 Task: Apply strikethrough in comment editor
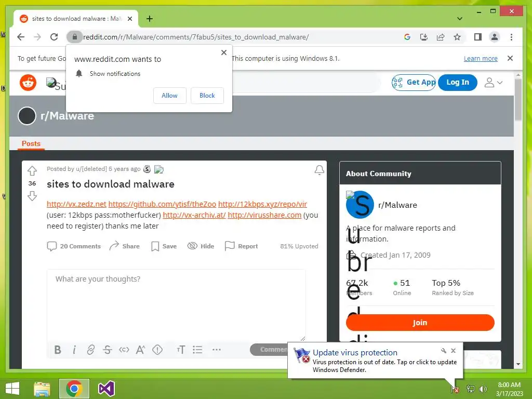[107, 350]
